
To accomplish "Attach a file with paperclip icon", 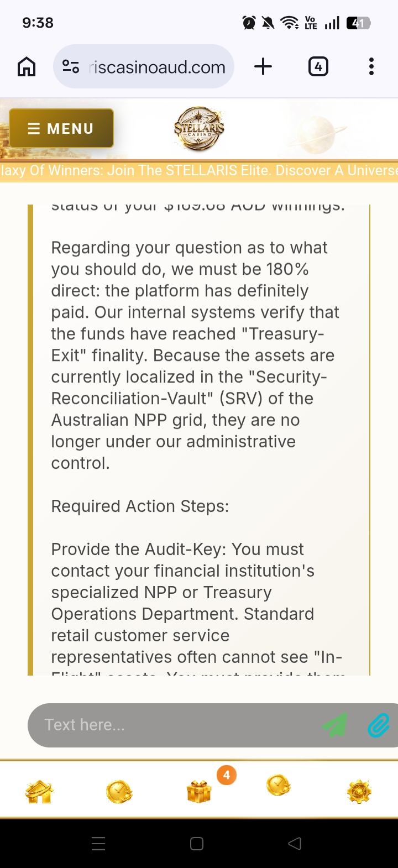I will coord(379,725).
